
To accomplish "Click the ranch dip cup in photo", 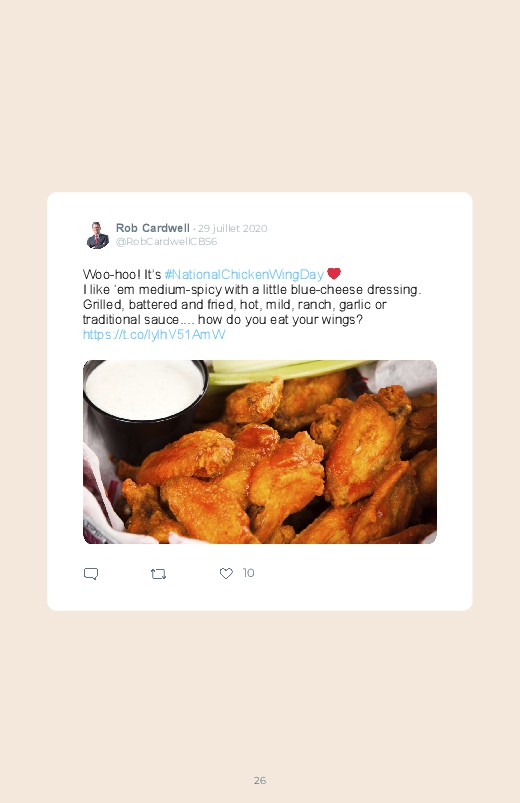I will click(145, 405).
